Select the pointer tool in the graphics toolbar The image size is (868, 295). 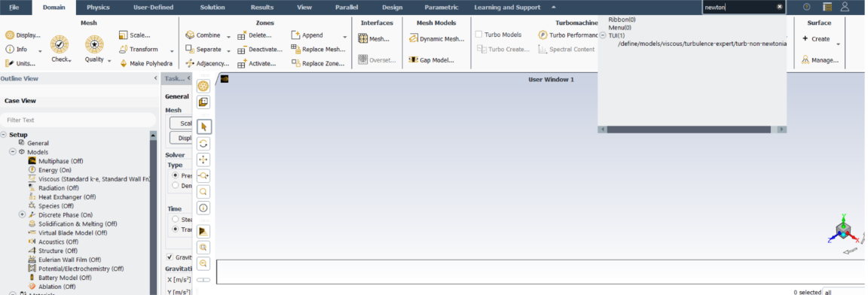203,126
